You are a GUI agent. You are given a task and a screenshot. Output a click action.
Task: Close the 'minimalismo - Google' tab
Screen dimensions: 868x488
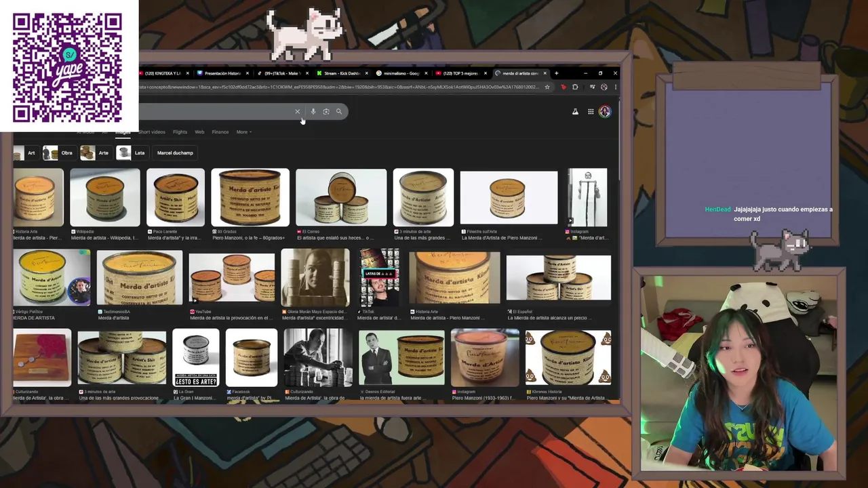point(426,73)
